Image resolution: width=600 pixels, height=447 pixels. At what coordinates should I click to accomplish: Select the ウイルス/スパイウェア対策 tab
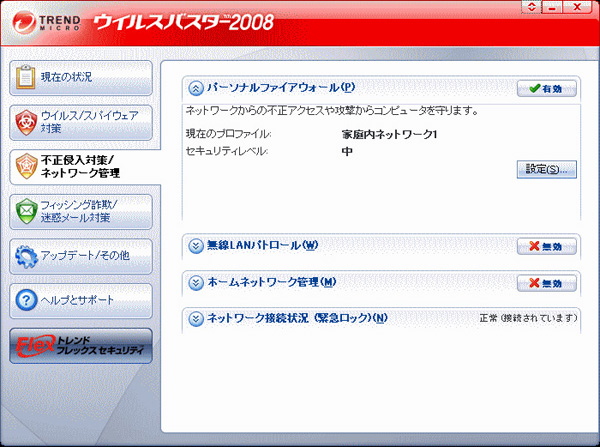coord(81,122)
